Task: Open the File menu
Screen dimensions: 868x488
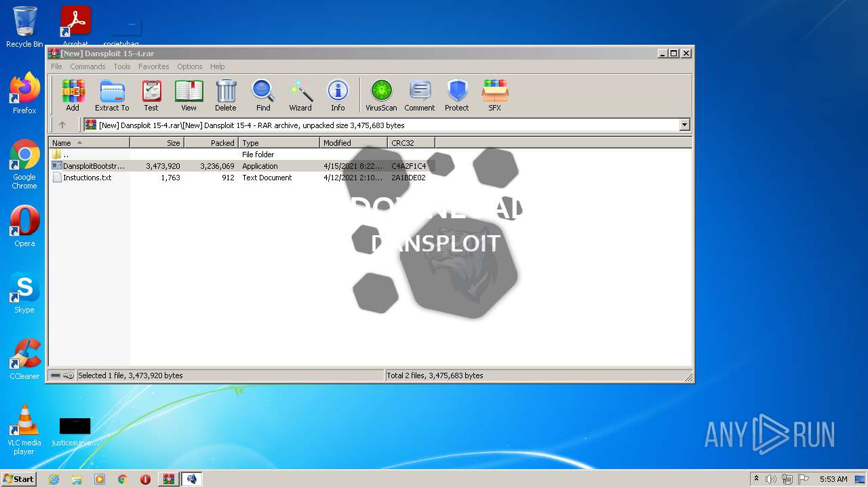Action: [x=56, y=66]
